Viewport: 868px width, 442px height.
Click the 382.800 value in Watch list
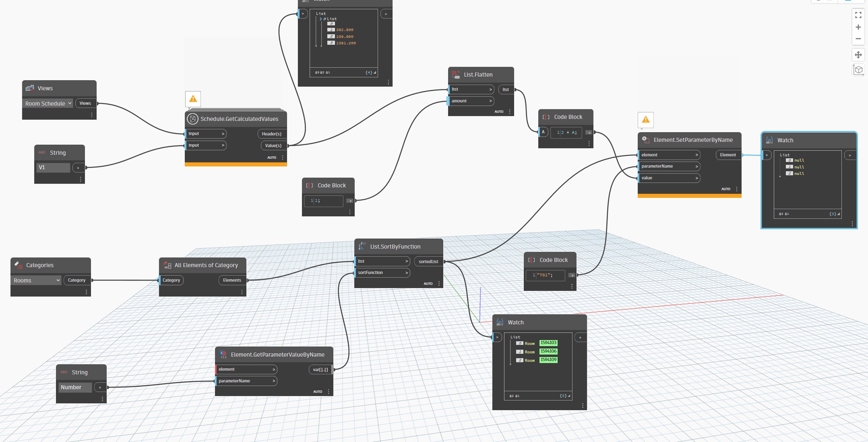[345, 30]
